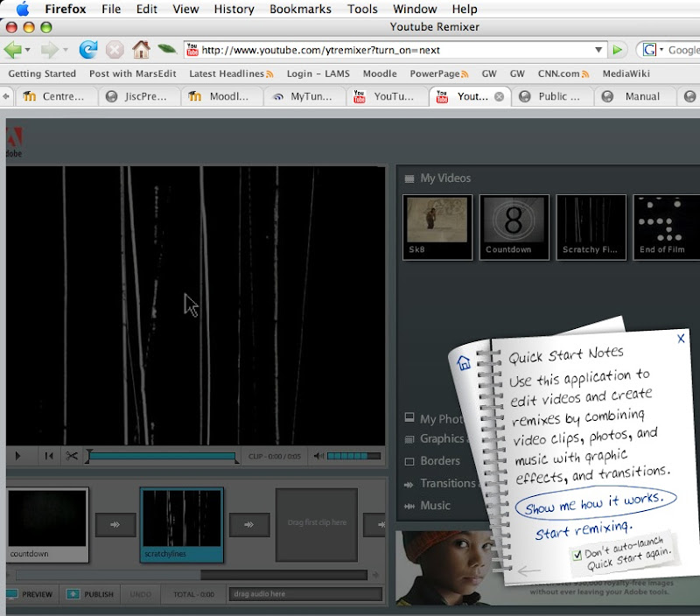Viewport: 700px width, 616px height.
Task: Click transition arrow after scratchylines clip
Action: coord(249,524)
